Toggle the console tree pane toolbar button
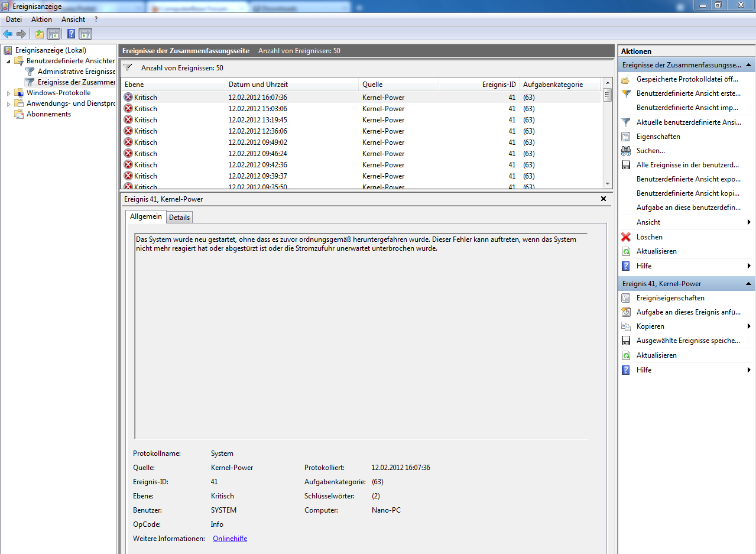 pos(53,34)
